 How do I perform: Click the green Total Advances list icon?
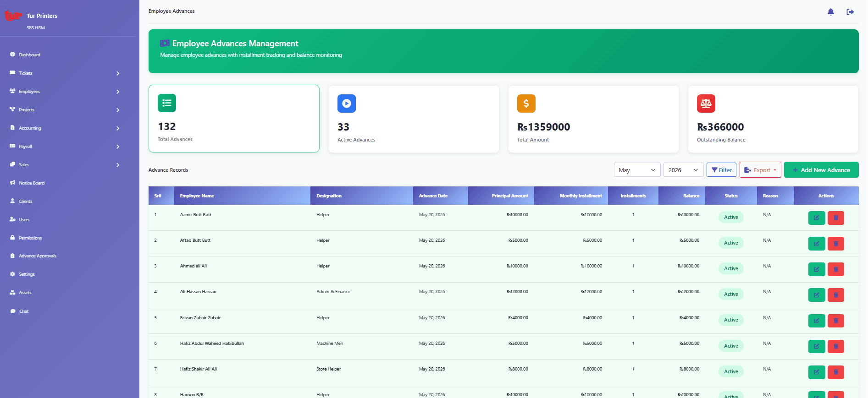167,103
